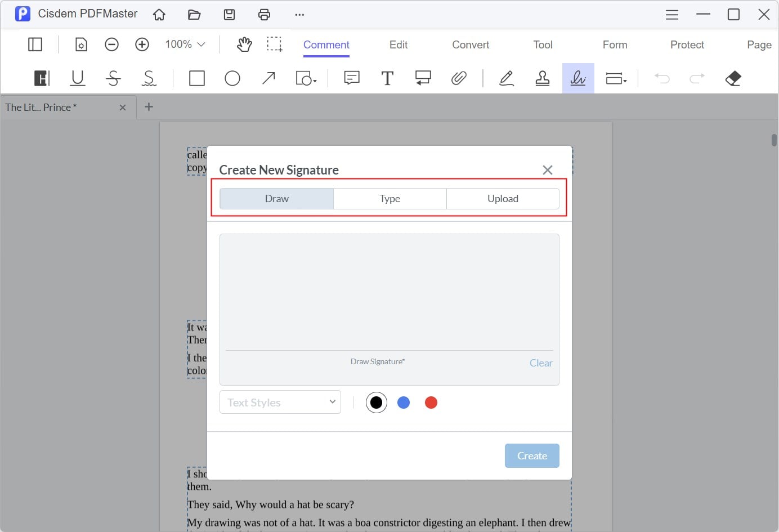Click the Undo arrow
Screen dimensions: 779x532
pyautogui.click(x=662, y=78)
